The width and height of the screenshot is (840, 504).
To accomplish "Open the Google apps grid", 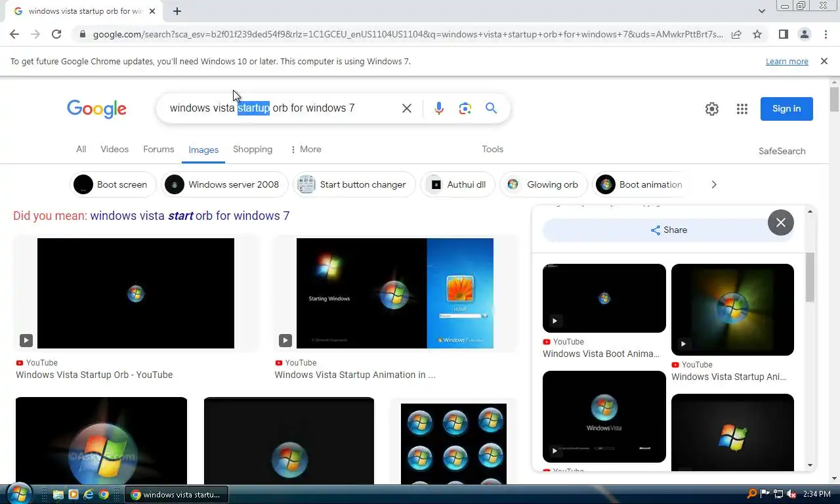I will 742,109.
